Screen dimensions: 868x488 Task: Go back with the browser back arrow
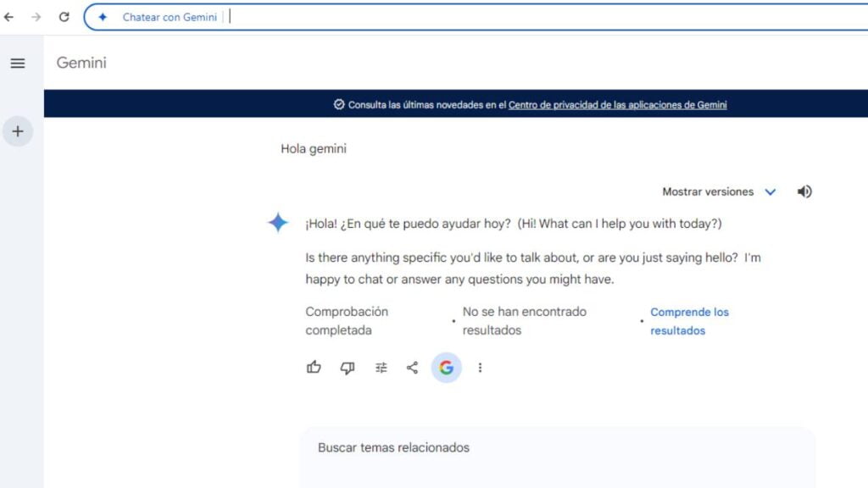point(8,17)
